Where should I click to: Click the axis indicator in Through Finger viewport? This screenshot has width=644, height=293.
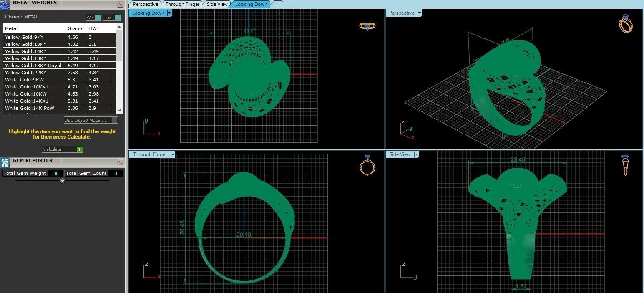click(151, 271)
